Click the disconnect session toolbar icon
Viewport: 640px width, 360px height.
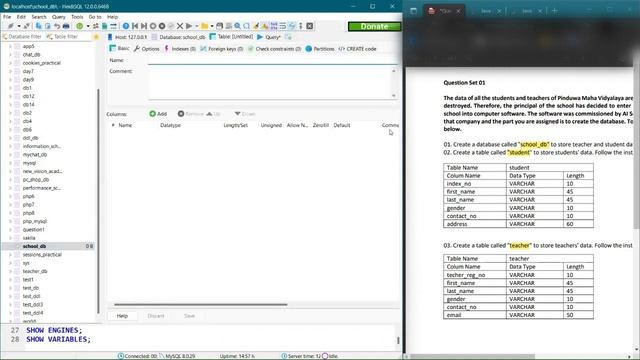tap(27, 26)
